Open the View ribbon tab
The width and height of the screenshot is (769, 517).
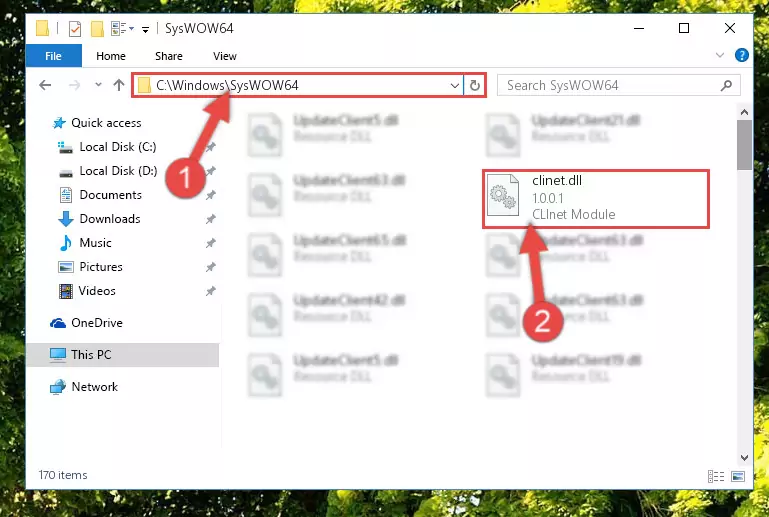225,56
